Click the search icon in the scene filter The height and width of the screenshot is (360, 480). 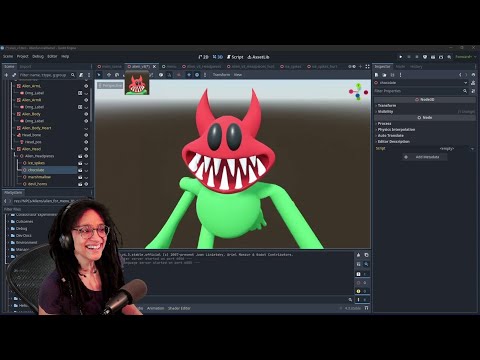(73, 75)
